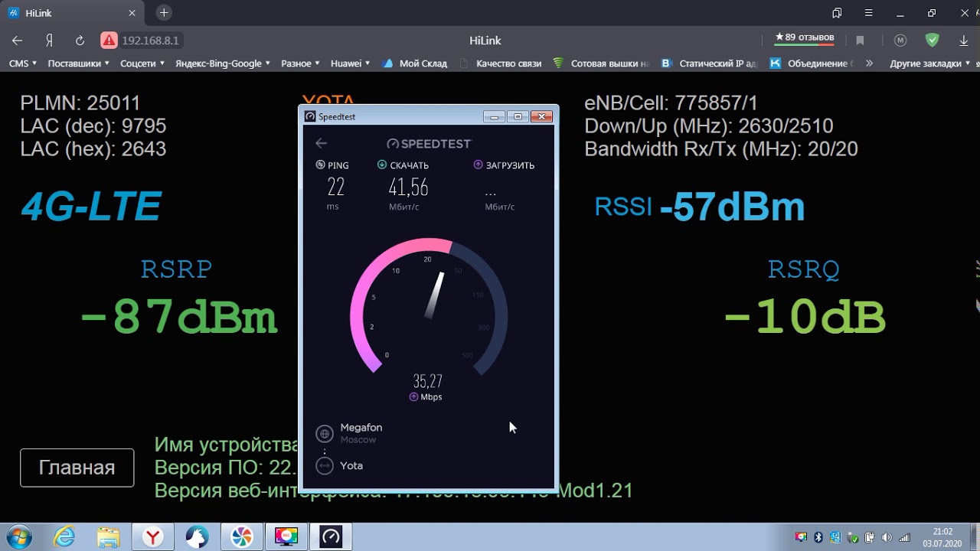Open the Статический IP bookmark

[x=710, y=64]
